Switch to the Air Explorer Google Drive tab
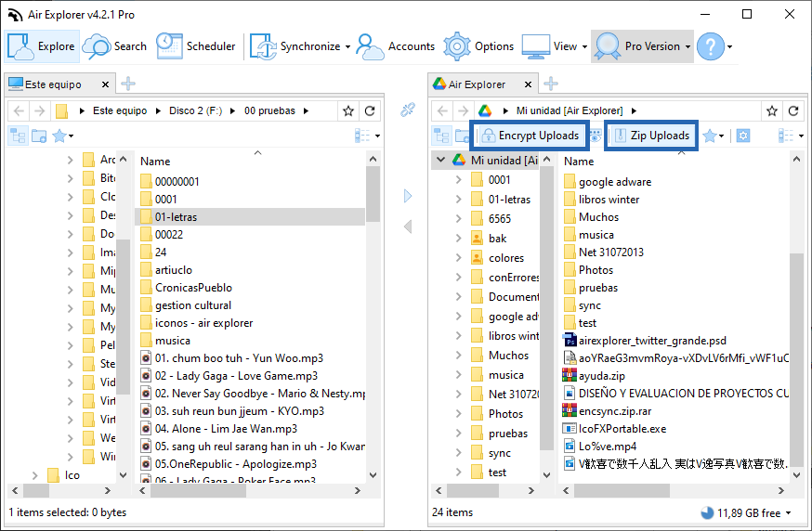Image resolution: width=812 pixels, height=531 pixels. click(x=477, y=84)
